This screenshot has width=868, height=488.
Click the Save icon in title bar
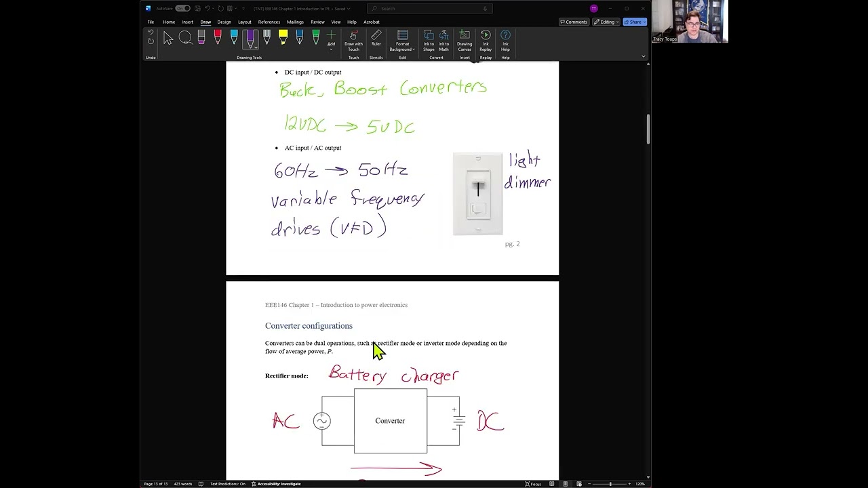coord(197,9)
